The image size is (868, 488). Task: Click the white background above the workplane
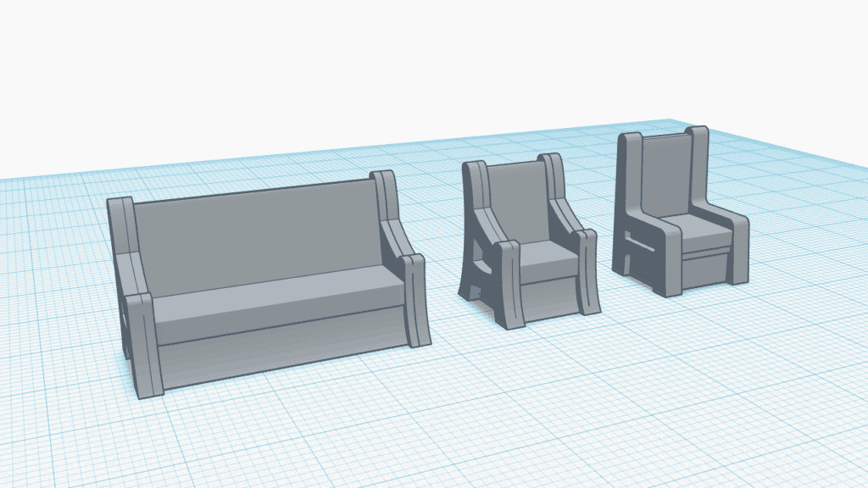[424, 68]
